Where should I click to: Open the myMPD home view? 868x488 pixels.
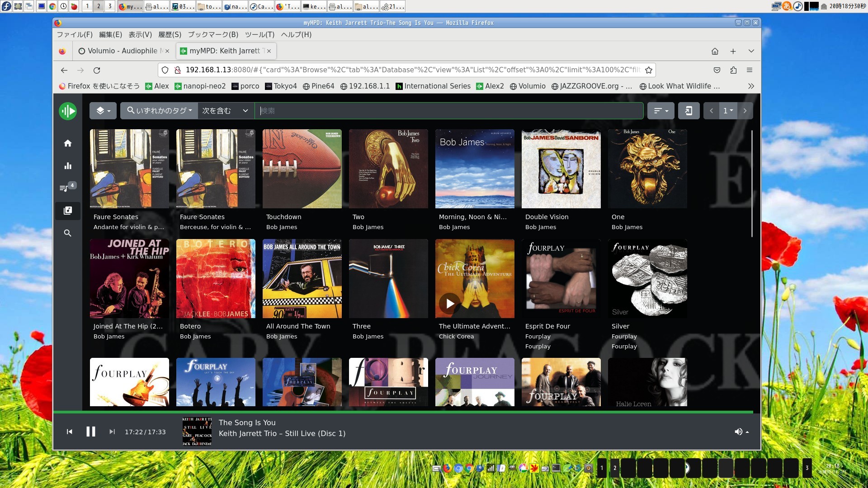pyautogui.click(x=67, y=143)
